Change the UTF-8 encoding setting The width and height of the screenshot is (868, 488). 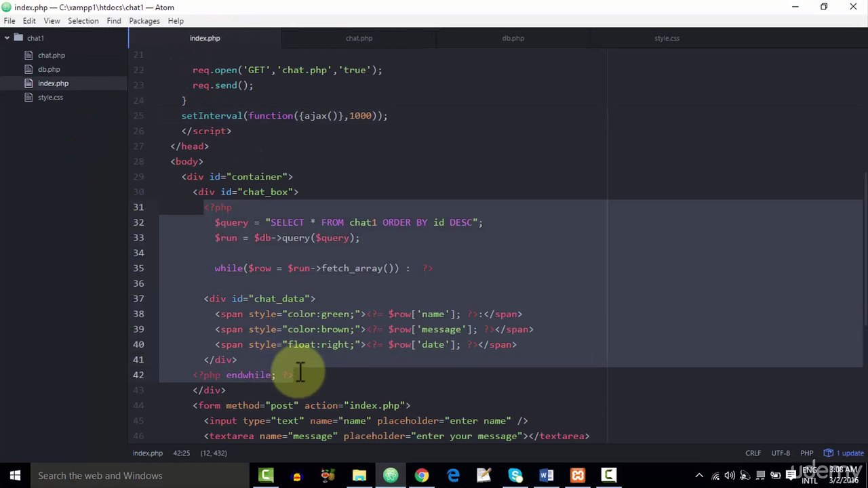point(780,453)
